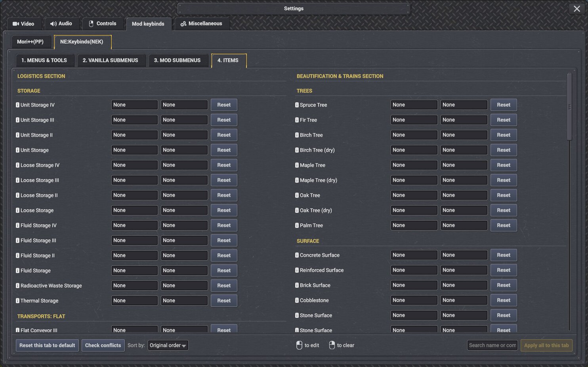Viewport: 588px width, 367px height.
Task: Click the vertical scrollbar of the keybinds list
Action: (569, 107)
